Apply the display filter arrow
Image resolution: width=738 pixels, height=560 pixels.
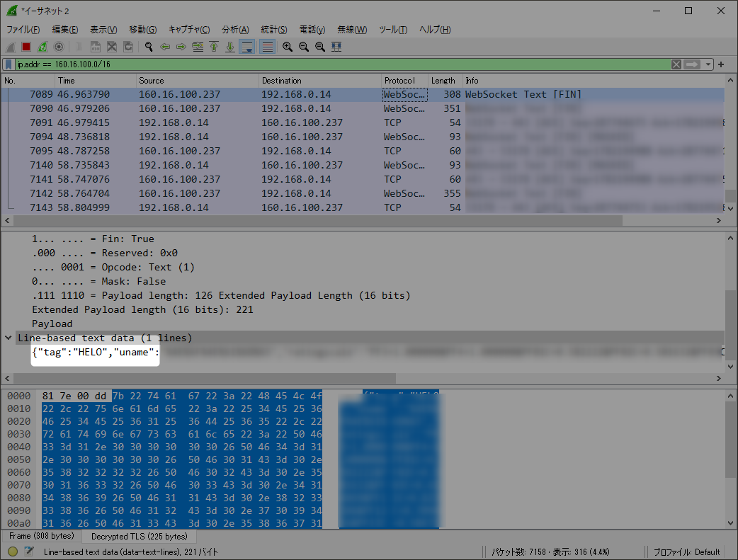(x=692, y=64)
